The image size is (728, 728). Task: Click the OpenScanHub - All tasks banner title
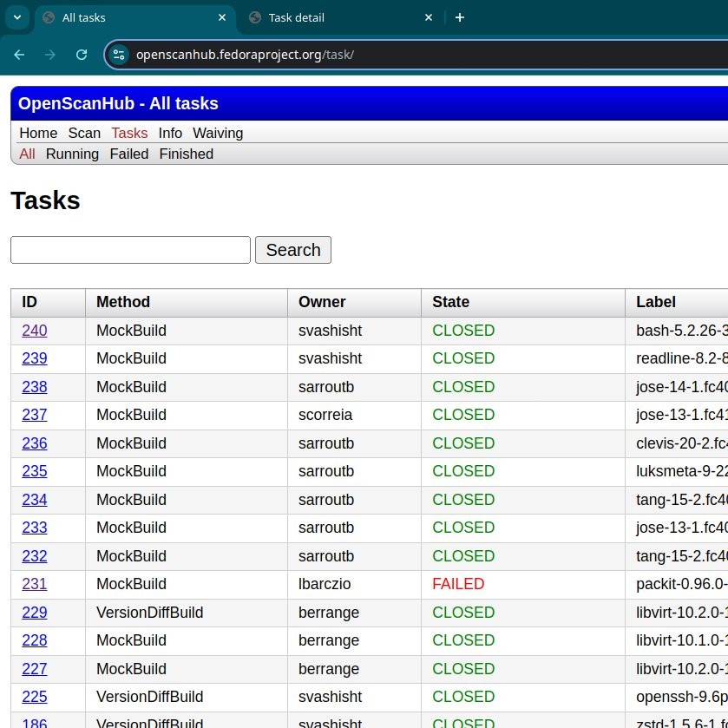pos(118,103)
